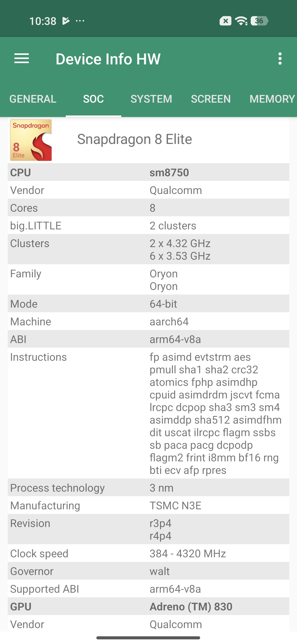Switch to the GENERAL tab

tap(33, 99)
